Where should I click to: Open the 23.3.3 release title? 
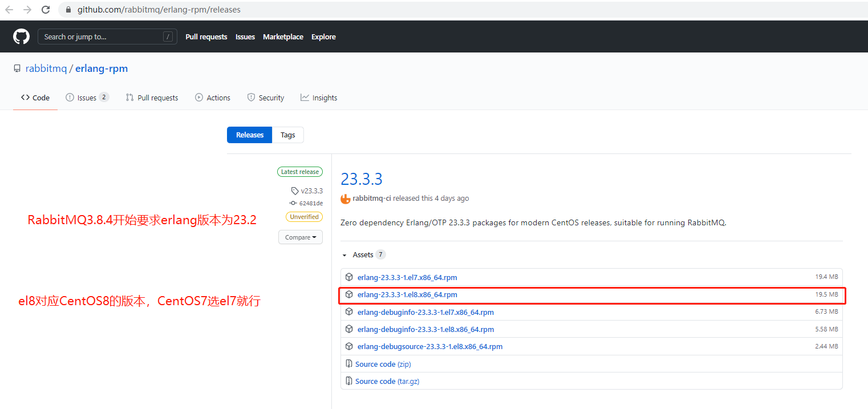[362, 179]
